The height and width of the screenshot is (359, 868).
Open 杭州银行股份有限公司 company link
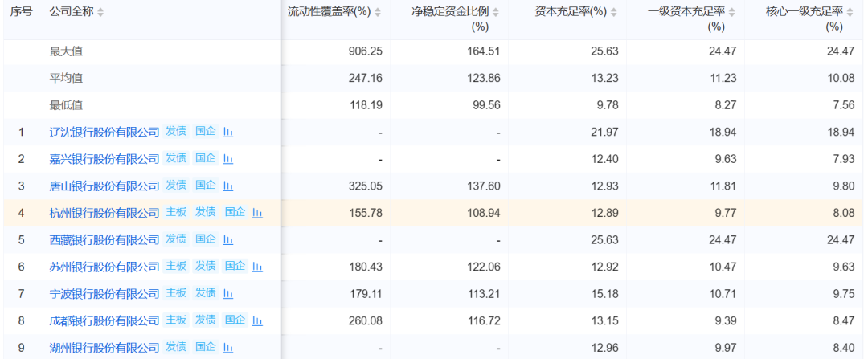coord(104,212)
